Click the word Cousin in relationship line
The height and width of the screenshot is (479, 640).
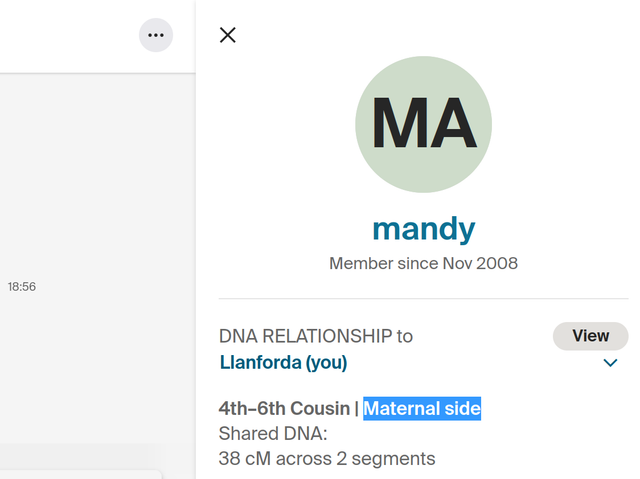319,408
